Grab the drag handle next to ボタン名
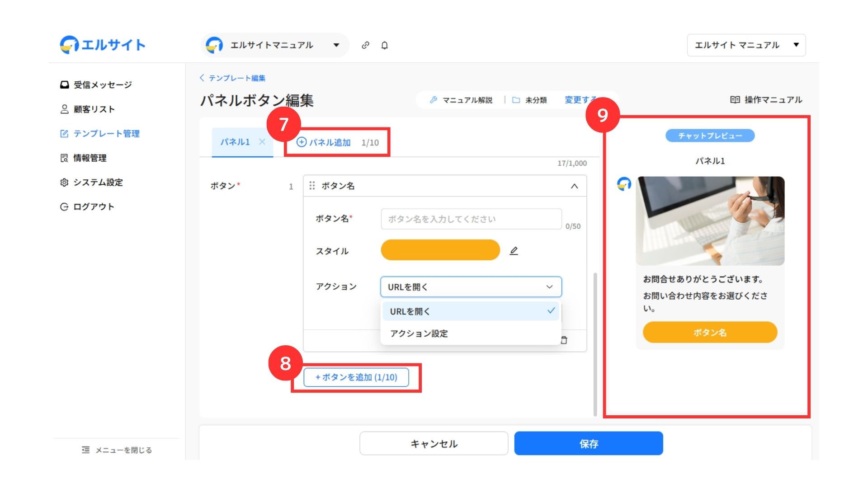Screen dimensions: 868x488 coord(312,186)
